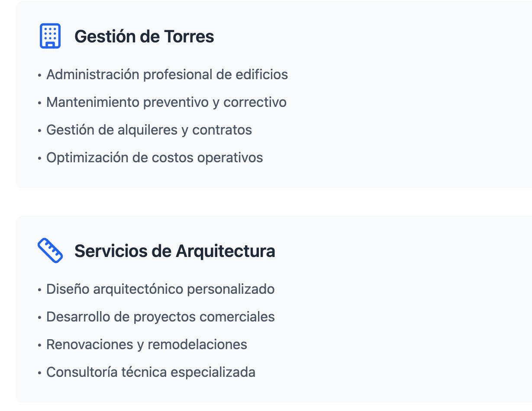Click bullet before 'Mantenimiento preventivo y correctivo'

pos(40,103)
